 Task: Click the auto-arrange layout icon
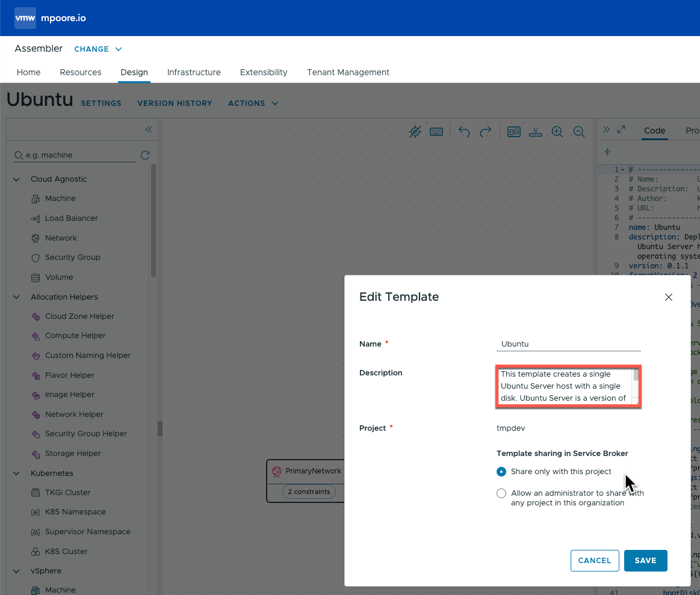[513, 131]
